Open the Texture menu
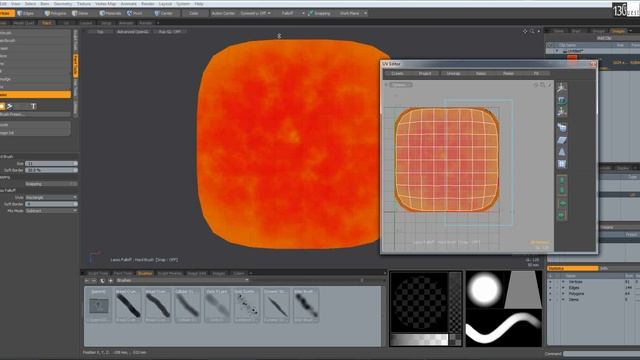 84,4
